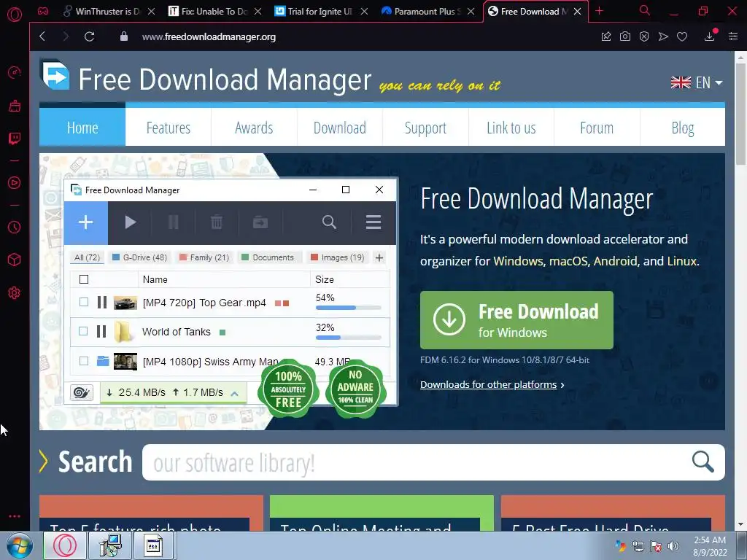Image resolution: width=747 pixels, height=560 pixels.
Task: Open the Download navigation item
Action: click(340, 128)
